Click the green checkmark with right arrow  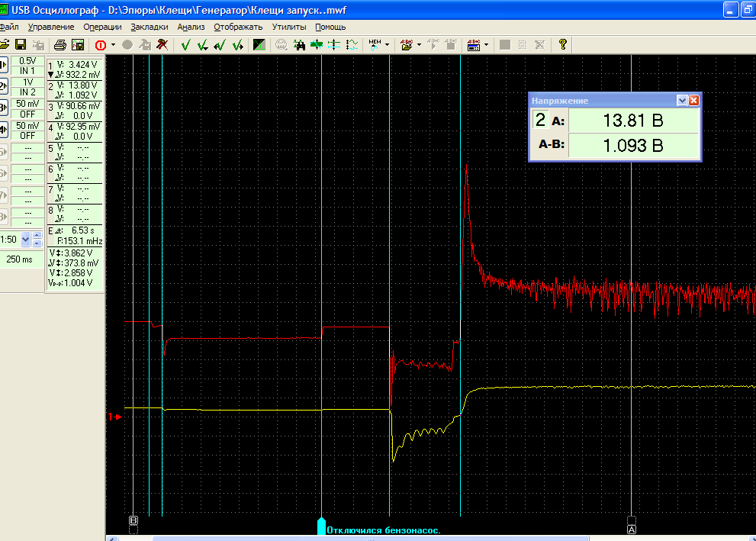(x=238, y=45)
